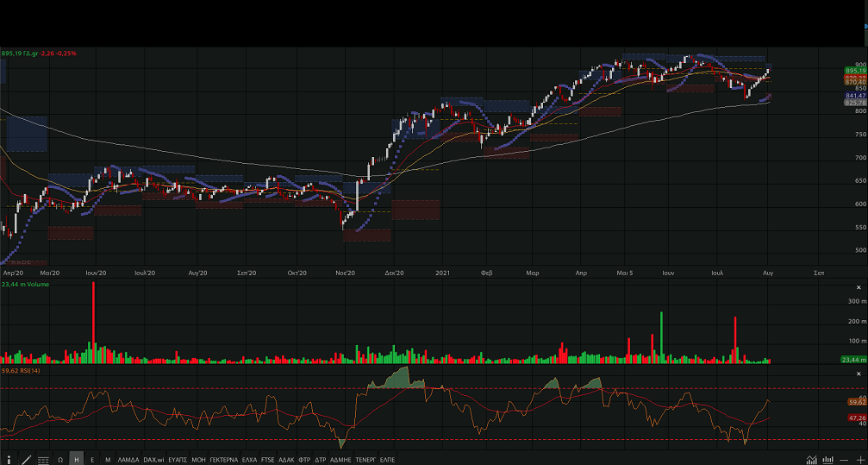
Task: Open the ΑΔΜΗΕ symbol tab
Action: (341, 460)
